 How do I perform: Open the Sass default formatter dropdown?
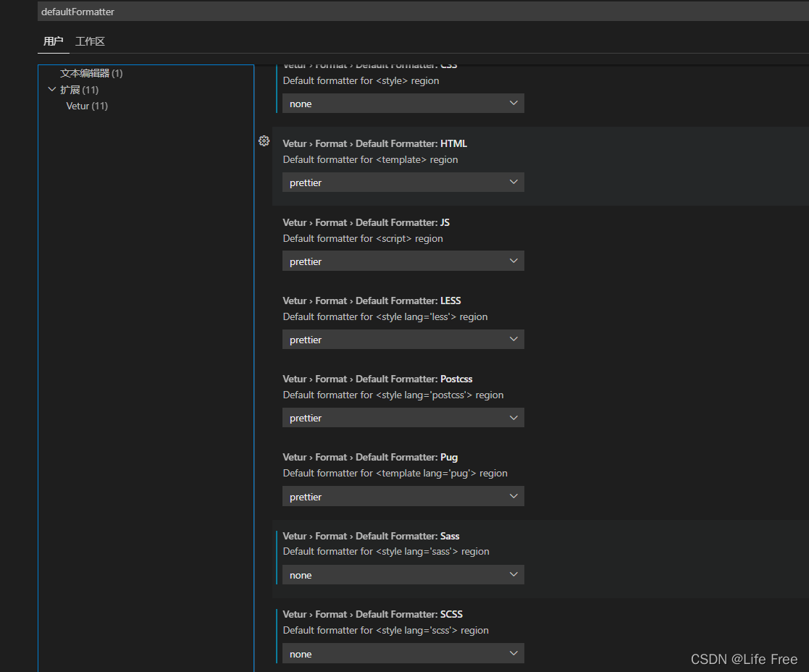[x=403, y=574]
